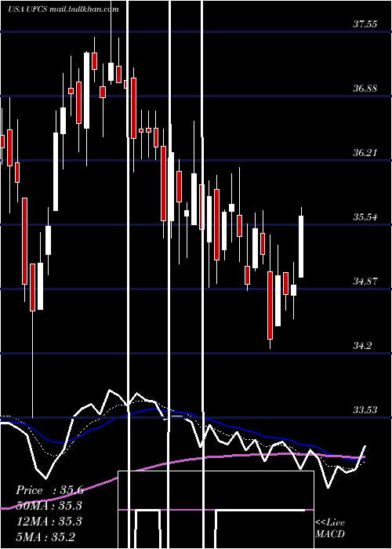The width and height of the screenshot is (392, 549).
Task: Click the 50MA : 35.3 readout
Action: tap(49, 506)
